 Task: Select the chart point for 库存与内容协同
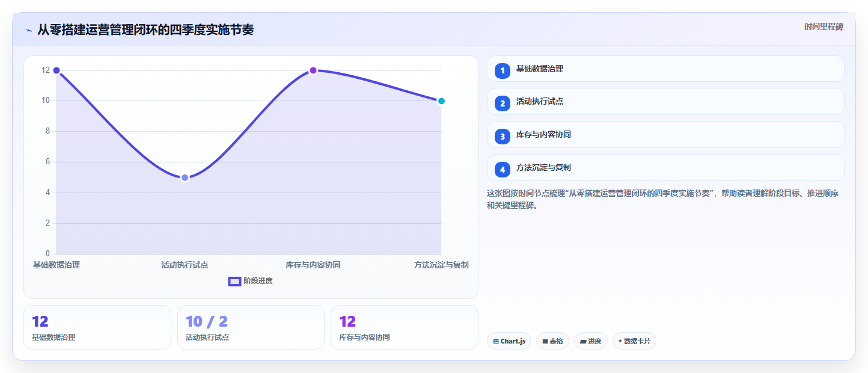pyautogui.click(x=313, y=70)
